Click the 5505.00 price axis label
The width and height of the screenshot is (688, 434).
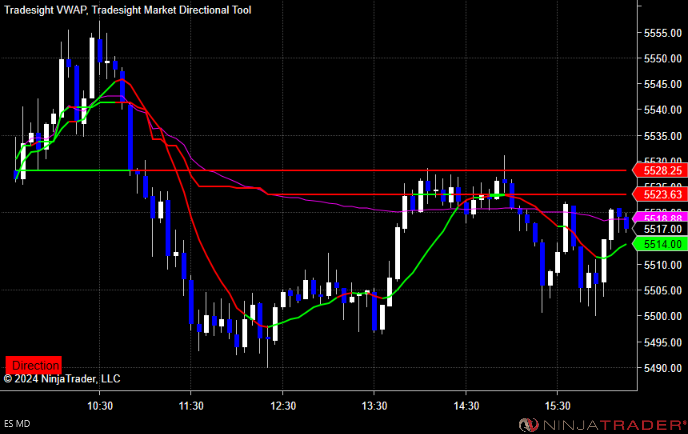[x=663, y=290]
